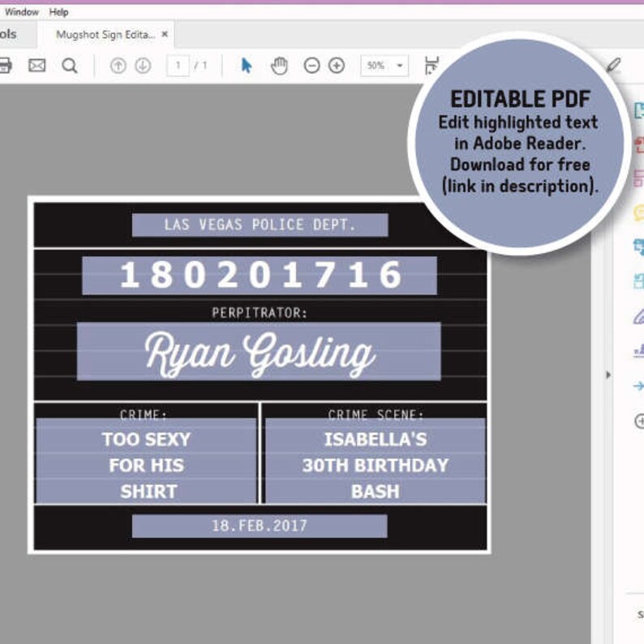Screen dimensions: 644x644
Task: Open the Window menu
Action: click(21, 12)
